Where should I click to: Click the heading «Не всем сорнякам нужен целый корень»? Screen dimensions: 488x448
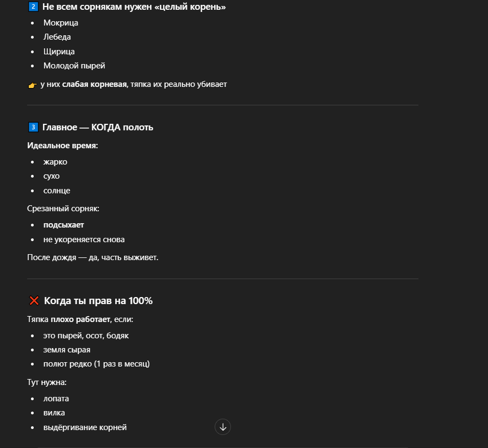[134, 7]
